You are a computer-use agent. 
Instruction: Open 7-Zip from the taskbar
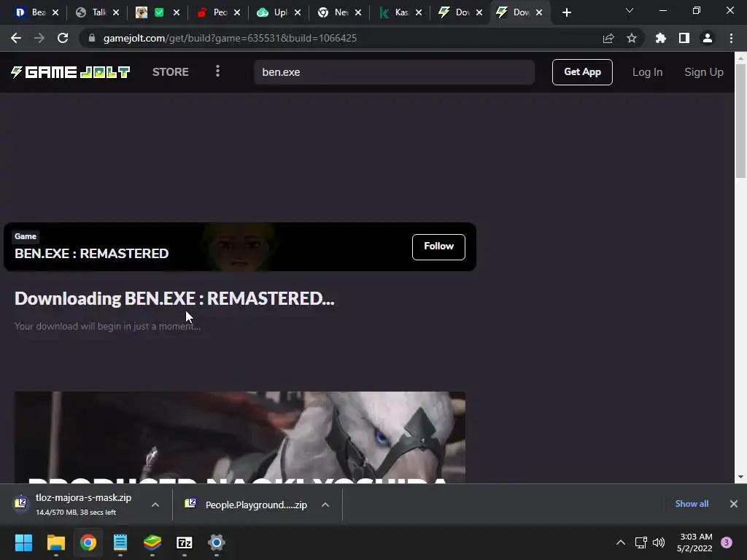(185, 542)
